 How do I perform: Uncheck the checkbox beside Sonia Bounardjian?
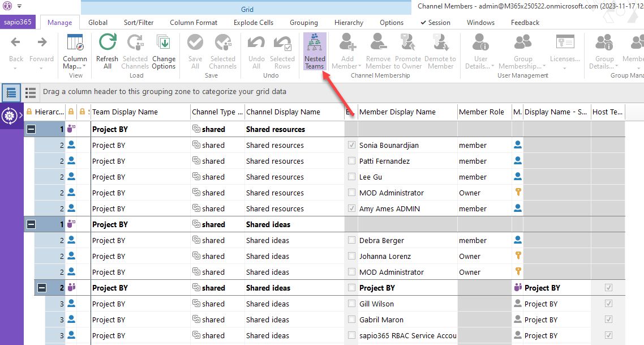(352, 146)
